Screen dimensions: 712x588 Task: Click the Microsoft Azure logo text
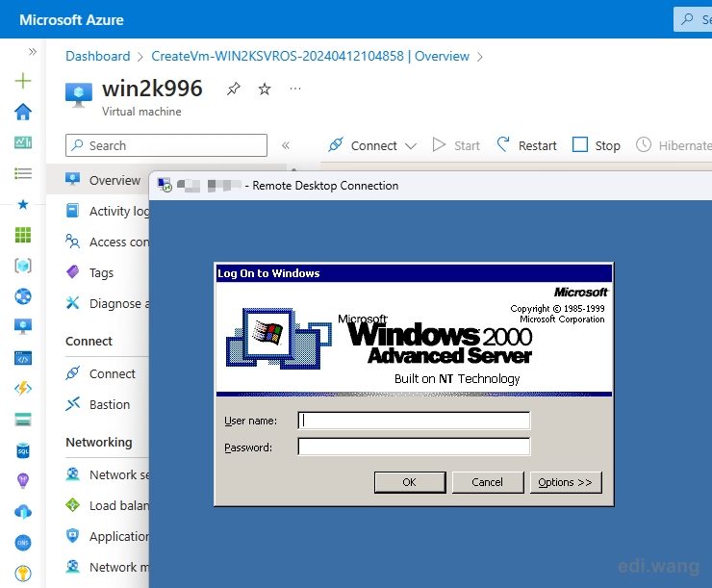coord(71,20)
